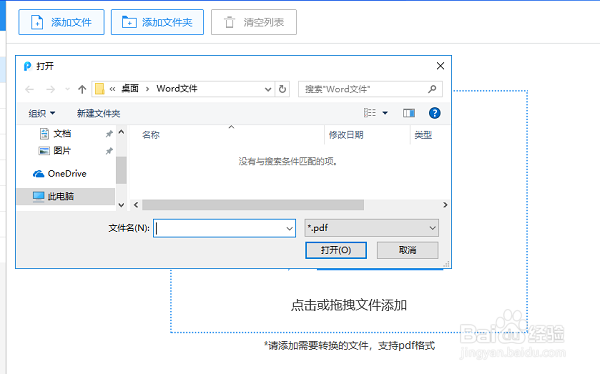Click the folder icon in address bar

[x=99, y=89]
